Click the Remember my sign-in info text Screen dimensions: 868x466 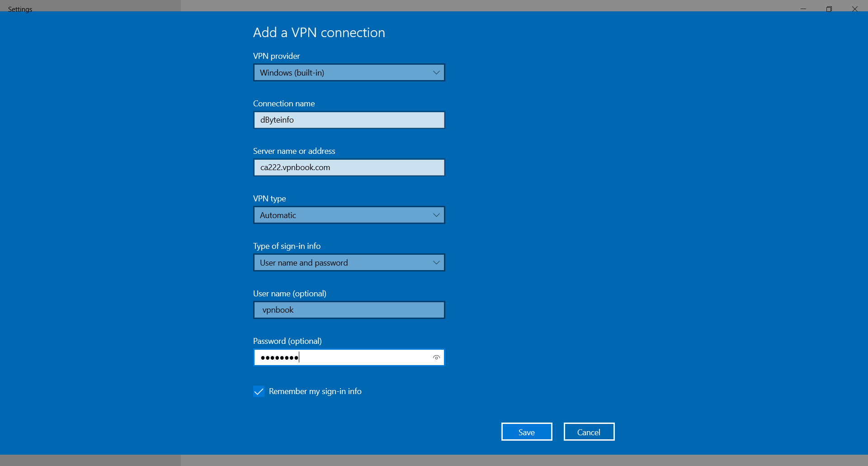[x=315, y=391]
